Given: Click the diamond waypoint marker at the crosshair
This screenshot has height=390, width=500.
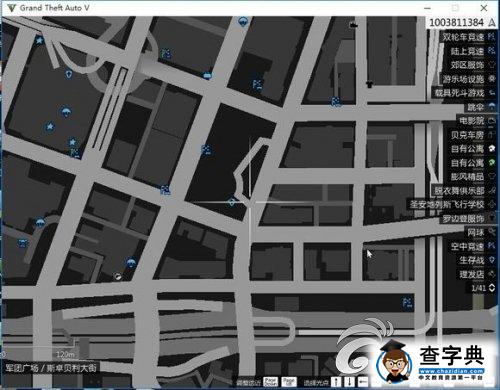Looking at the screenshot, I should coord(232,202).
